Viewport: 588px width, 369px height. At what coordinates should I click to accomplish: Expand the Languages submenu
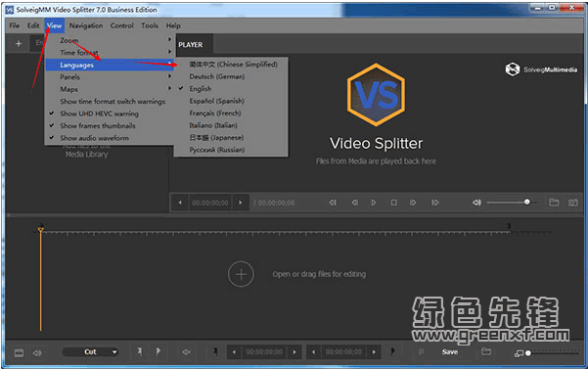click(110, 65)
